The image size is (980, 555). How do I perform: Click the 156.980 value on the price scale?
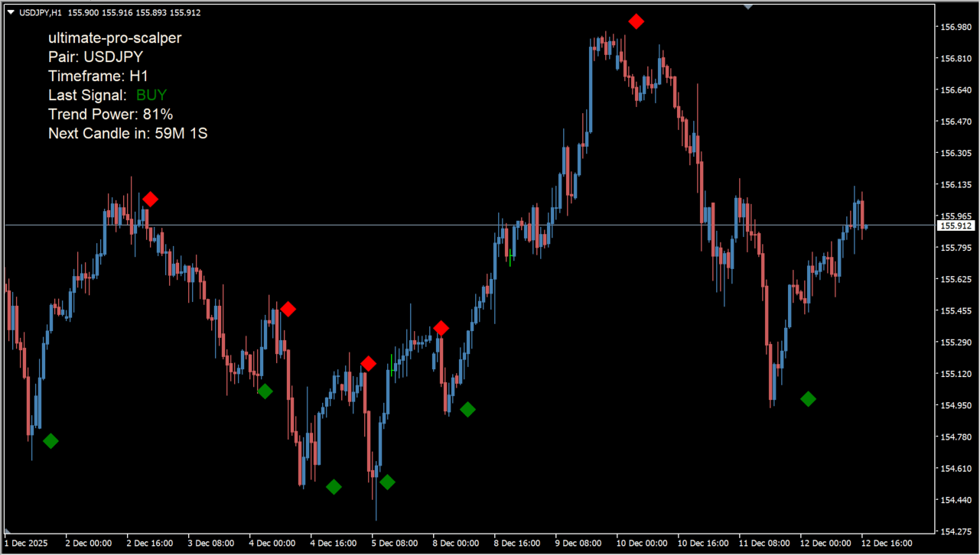pos(954,27)
